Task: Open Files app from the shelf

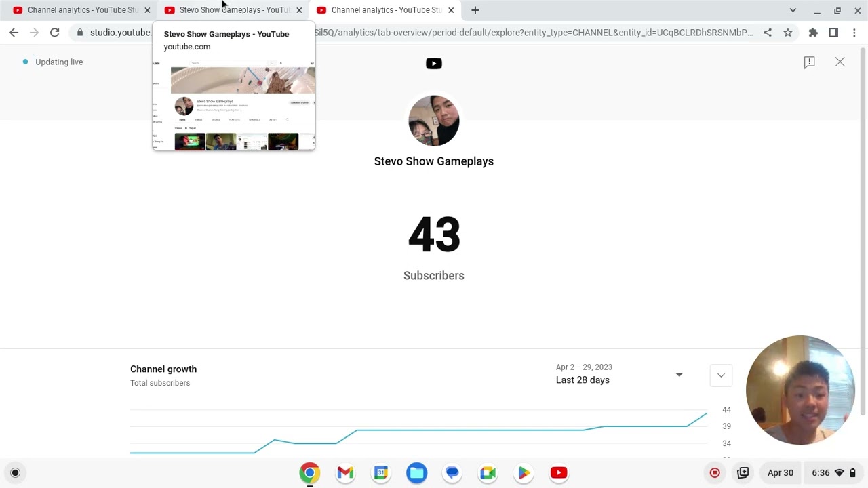Action: pyautogui.click(x=417, y=473)
